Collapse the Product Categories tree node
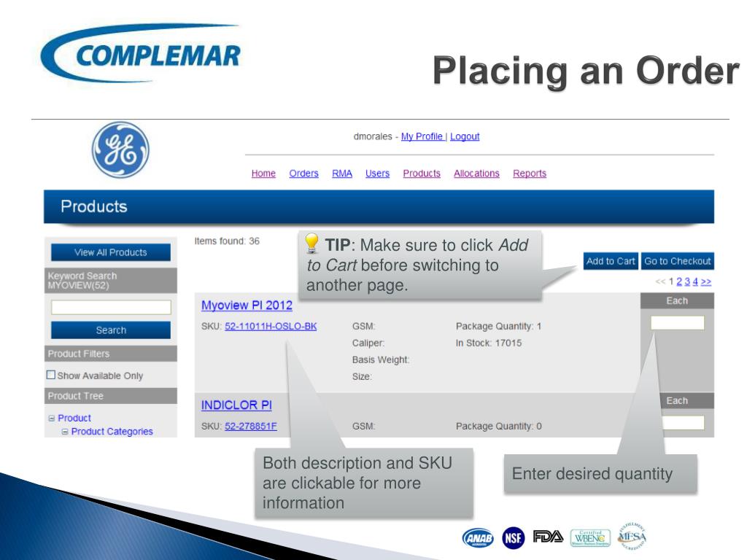 [x=65, y=432]
